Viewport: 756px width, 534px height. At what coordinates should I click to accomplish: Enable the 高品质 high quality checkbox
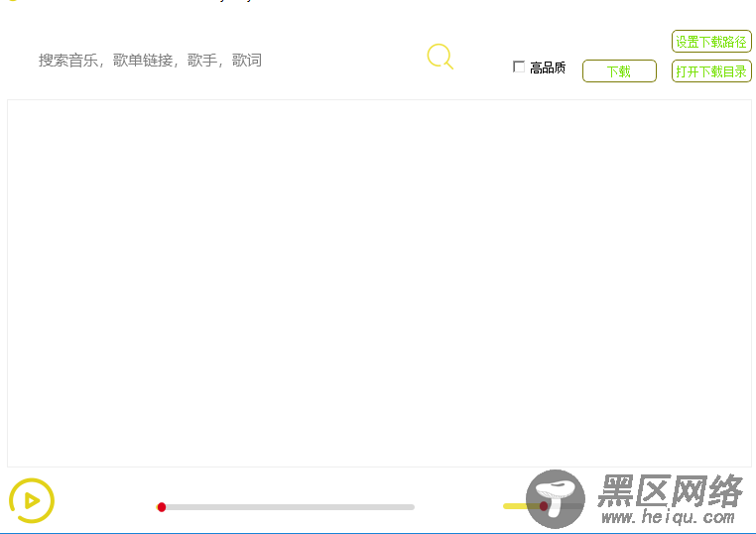click(519, 67)
